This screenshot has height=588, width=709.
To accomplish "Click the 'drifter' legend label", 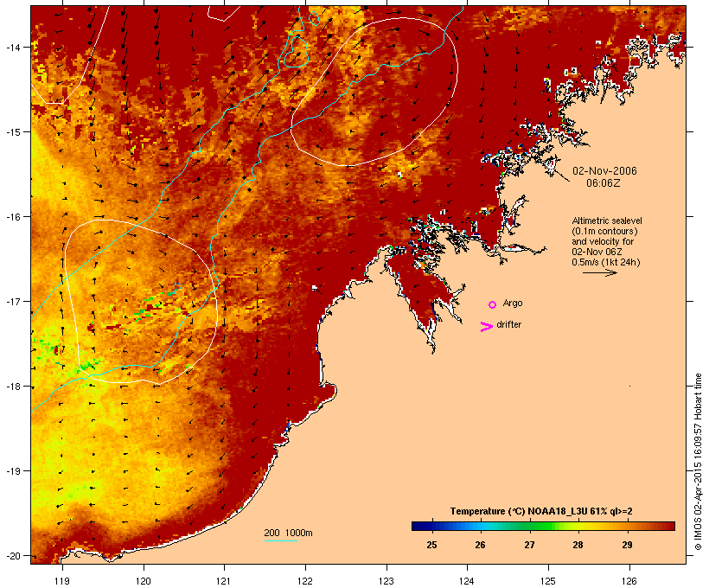I will pyautogui.click(x=508, y=324).
